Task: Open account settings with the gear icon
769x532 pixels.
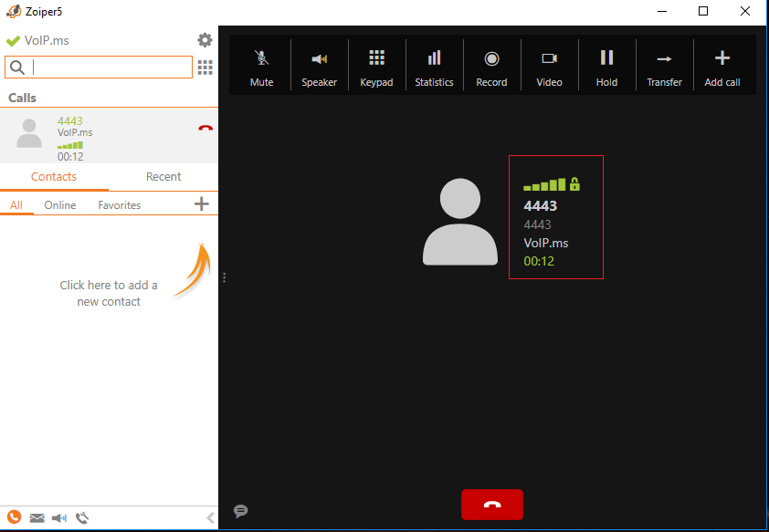Action: (x=205, y=40)
